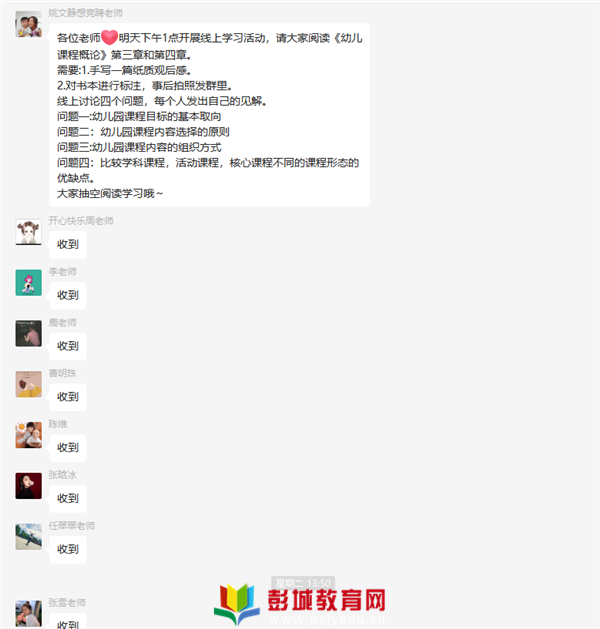Open 任翠翠老师's avatar

click(28, 537)
